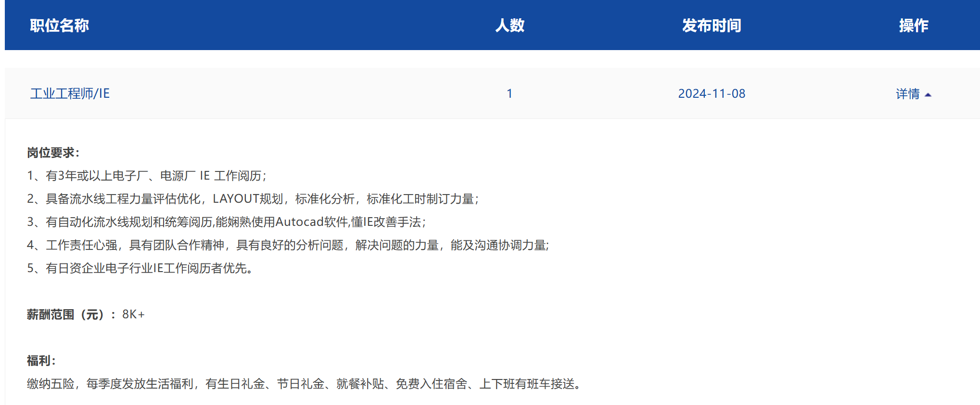Select the 发布时间 column header
Viewport: 980px width, 405px height.
712,26
